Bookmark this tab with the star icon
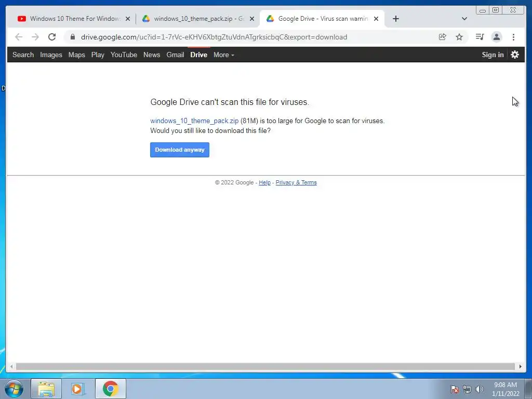Screen dimensions: 532x399 click(459, 37)
